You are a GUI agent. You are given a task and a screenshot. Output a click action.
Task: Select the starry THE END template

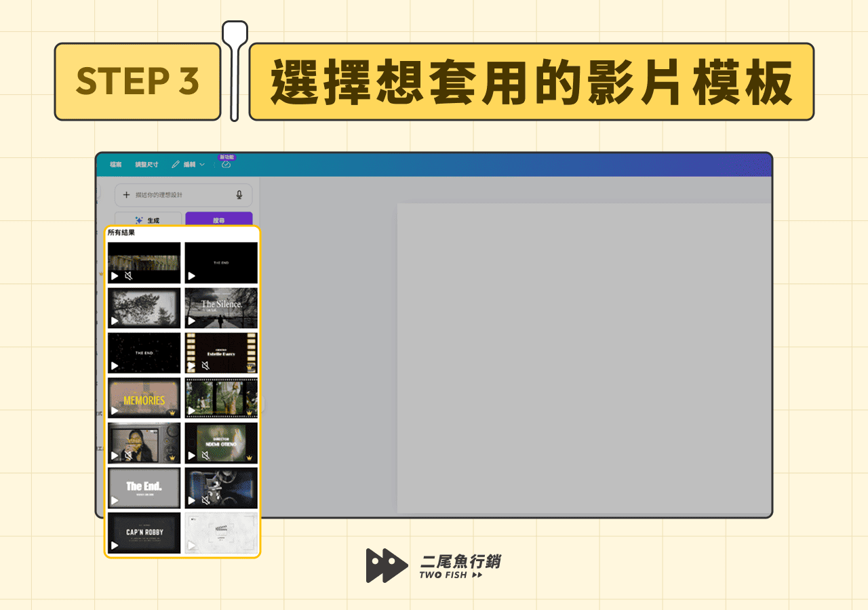click(x=144, y=352)
